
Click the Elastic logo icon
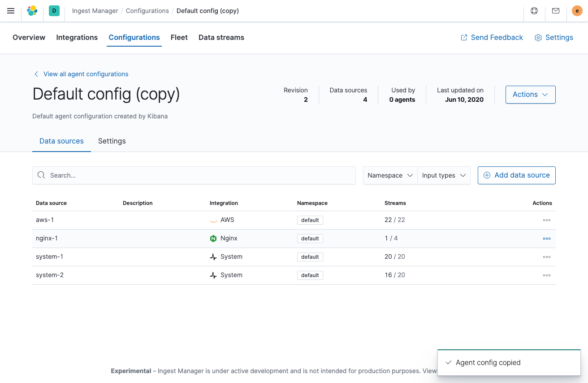[32, 11]
